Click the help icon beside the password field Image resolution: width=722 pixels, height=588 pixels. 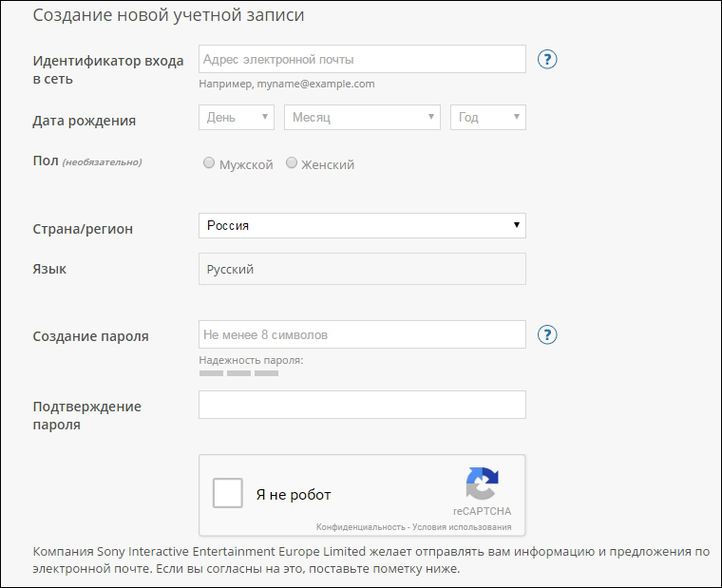tap(547, 334)
